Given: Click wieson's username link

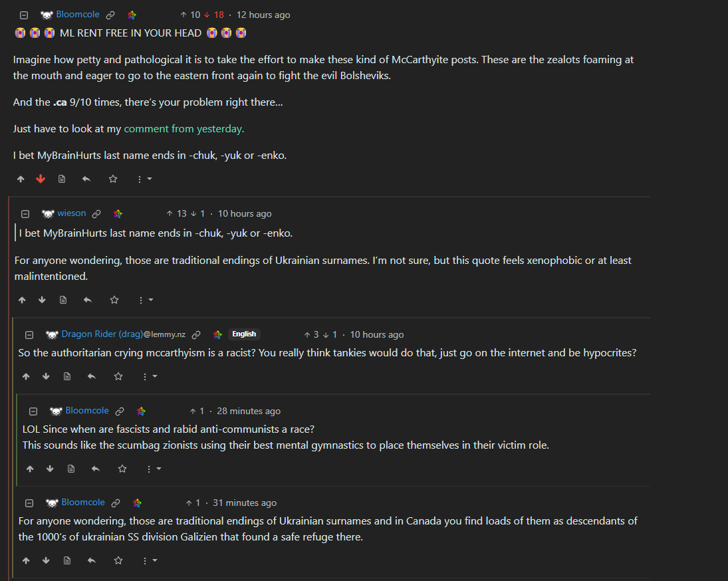Looking at the screenshot, I should (x=71, y=213).
